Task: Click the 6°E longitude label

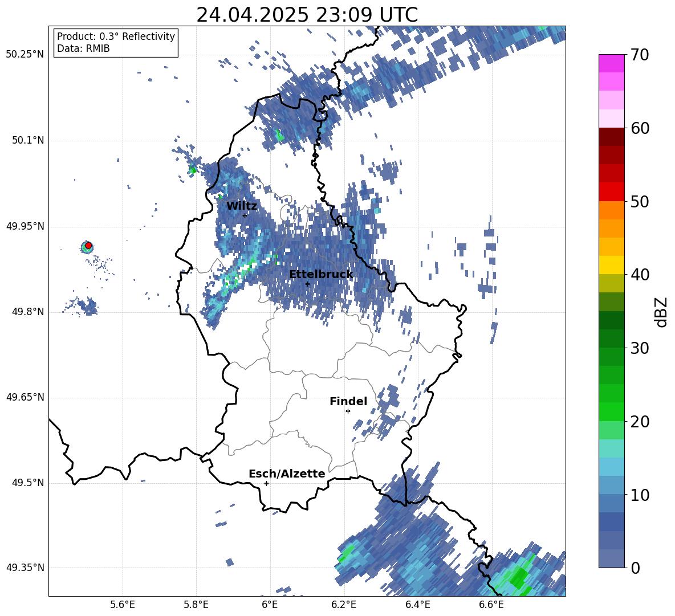Action: (x=270, y=605)
